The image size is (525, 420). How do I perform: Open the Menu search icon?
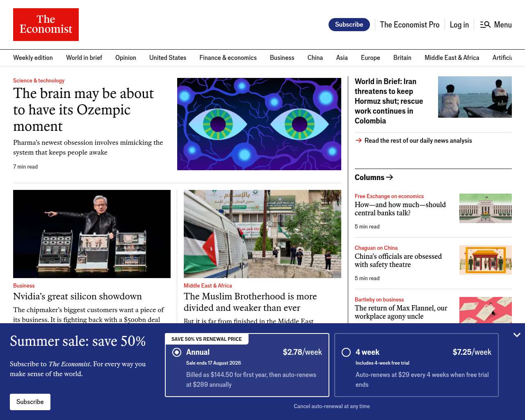tap(485, 25)
